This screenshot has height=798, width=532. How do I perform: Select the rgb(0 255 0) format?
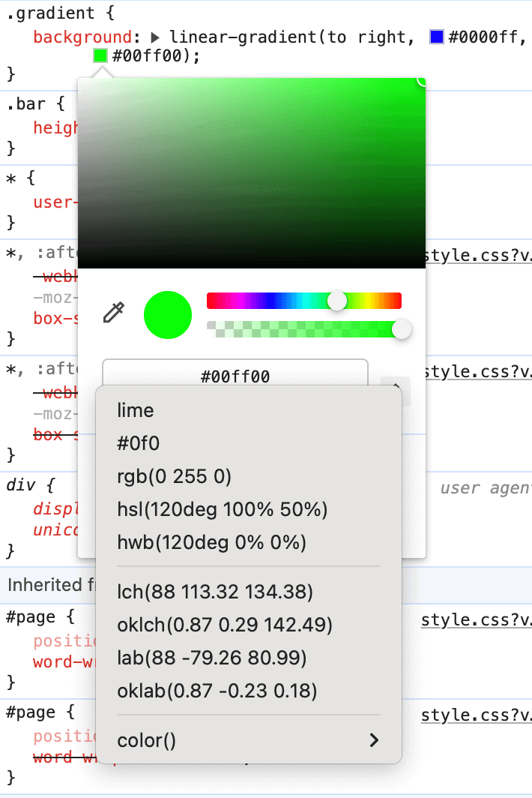[249, 476]
